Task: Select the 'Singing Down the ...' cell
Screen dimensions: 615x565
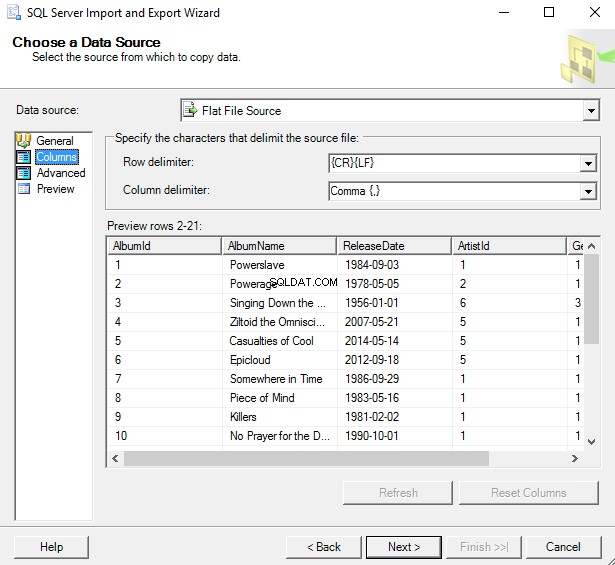Action: (280, 303)
